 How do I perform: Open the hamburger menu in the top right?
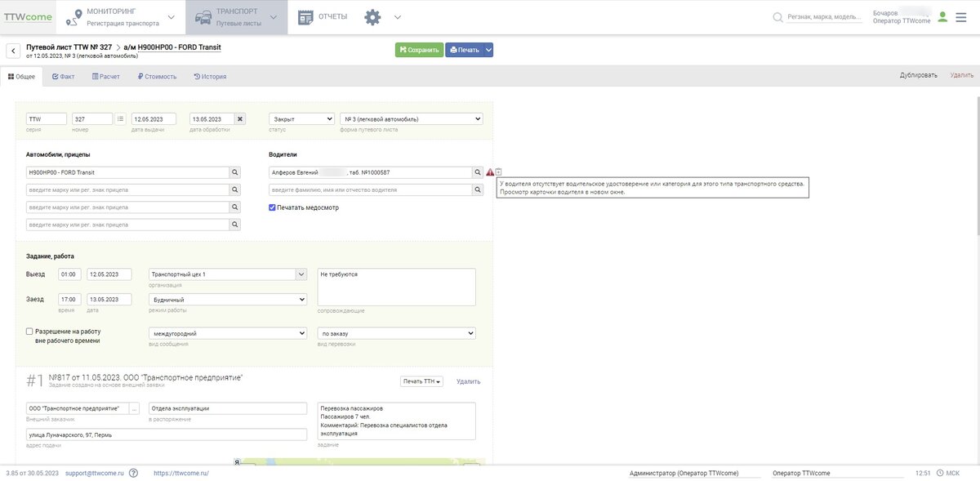(960, 17)
